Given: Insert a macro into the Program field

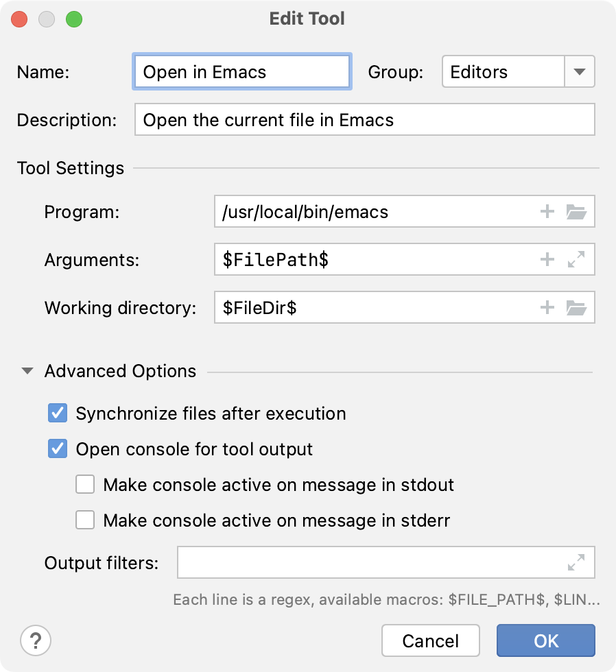Looking at the screenshot, I should 547,211.
